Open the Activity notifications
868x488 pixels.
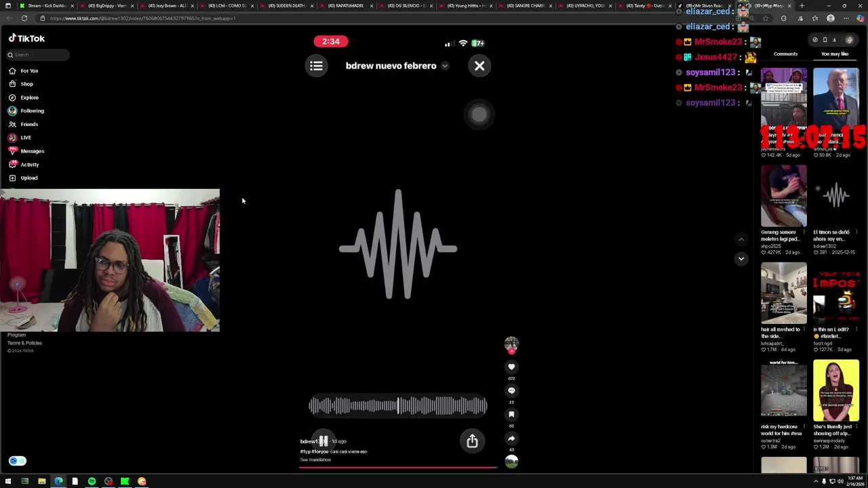coord(24,165)
